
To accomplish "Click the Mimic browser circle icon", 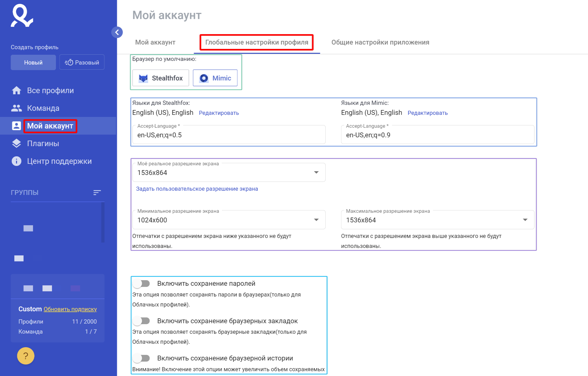I will coord(204,78).
